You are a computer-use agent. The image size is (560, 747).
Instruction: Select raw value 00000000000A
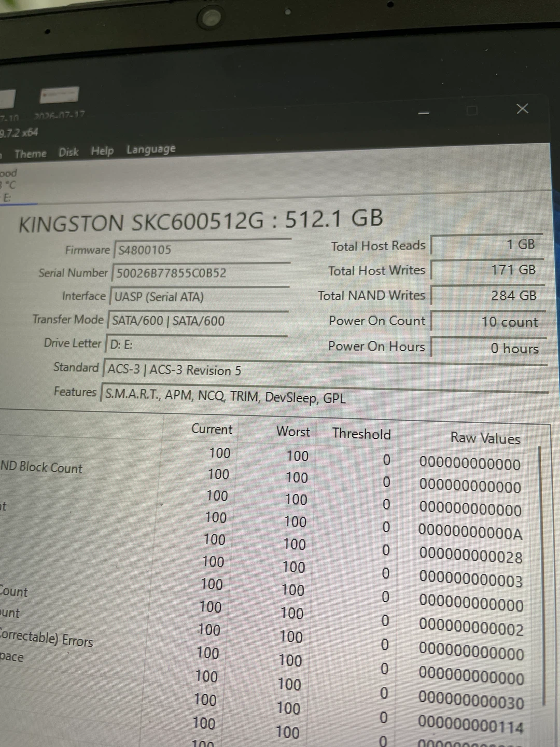click(x=470, y=532)
